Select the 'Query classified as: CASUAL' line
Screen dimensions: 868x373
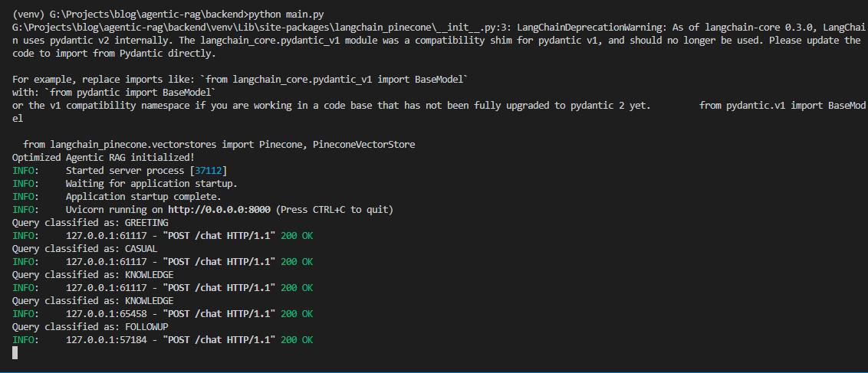84,249
